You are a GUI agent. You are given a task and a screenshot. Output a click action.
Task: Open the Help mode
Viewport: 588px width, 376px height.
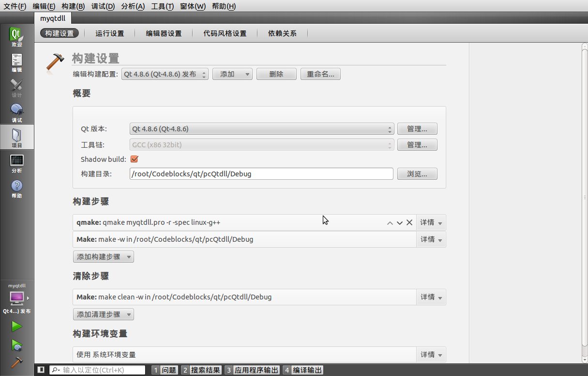coord(17,188)
